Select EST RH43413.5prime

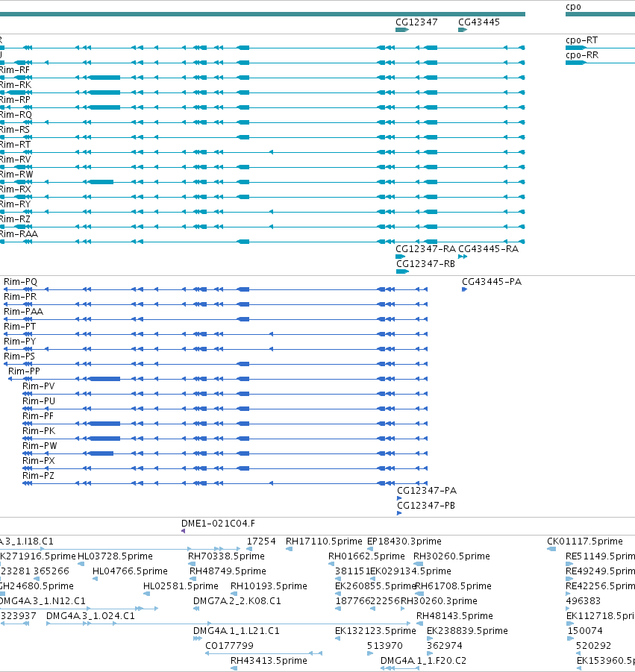269,660
